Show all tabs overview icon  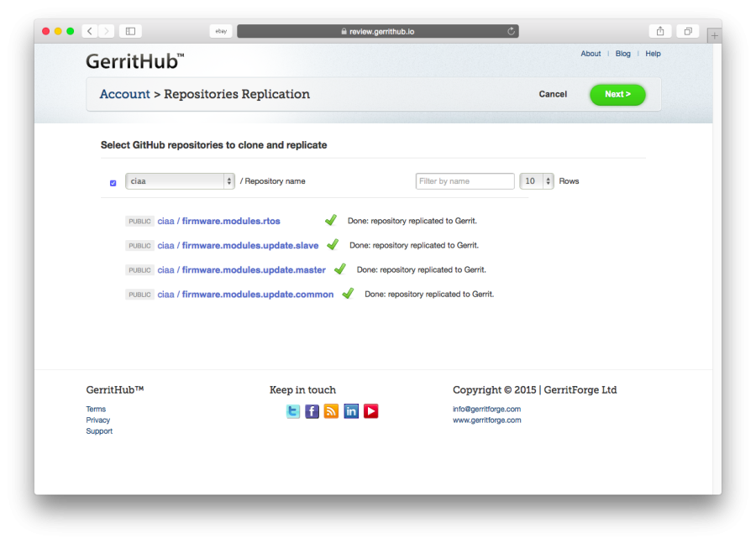tap(688, 31)
